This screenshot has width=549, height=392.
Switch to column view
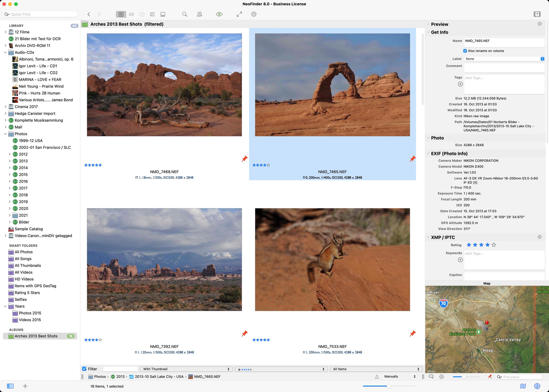click(x=142, y=14)
